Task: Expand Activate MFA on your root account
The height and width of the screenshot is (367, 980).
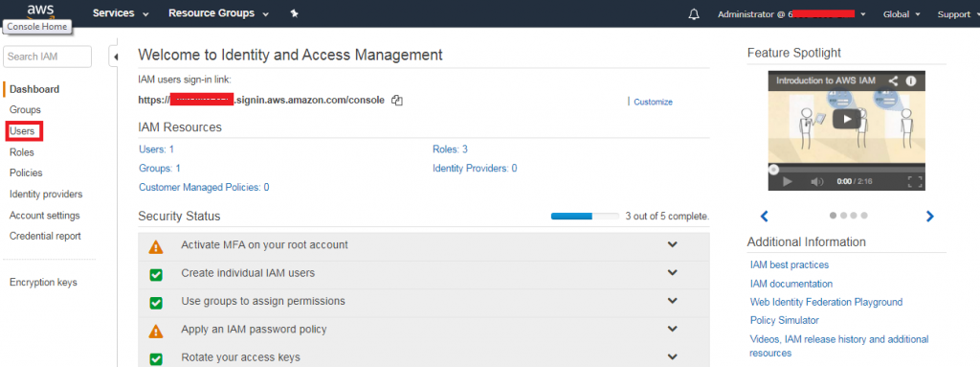Action: [673, 245]
